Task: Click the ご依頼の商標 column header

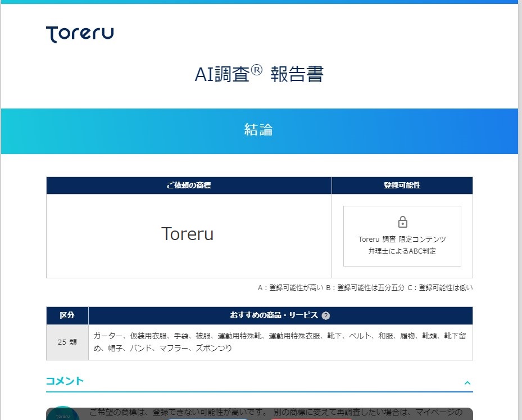Action: coord(189,185)
